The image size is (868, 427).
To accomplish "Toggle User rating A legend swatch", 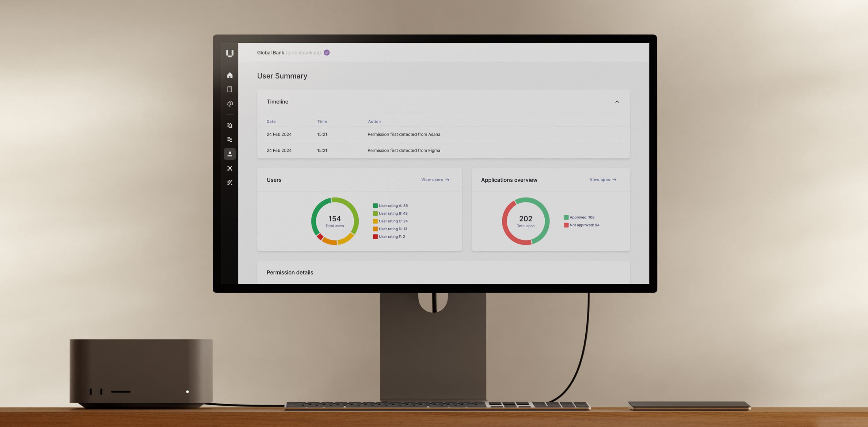I will click(x=375, y=206).
